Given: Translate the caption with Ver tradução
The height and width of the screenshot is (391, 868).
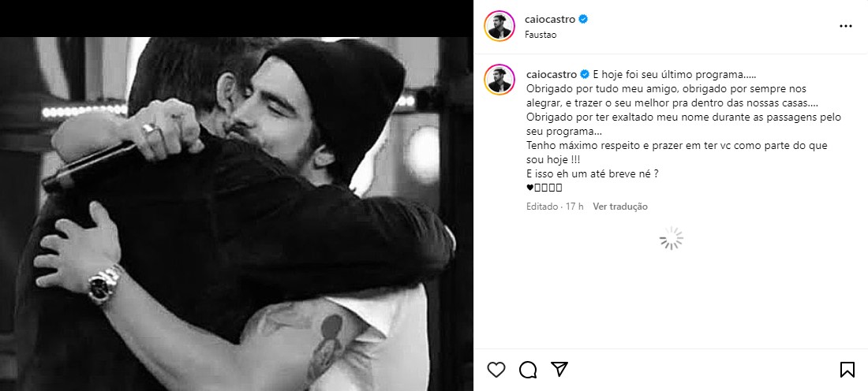Looking at the screenshot, I should [620, 207].
